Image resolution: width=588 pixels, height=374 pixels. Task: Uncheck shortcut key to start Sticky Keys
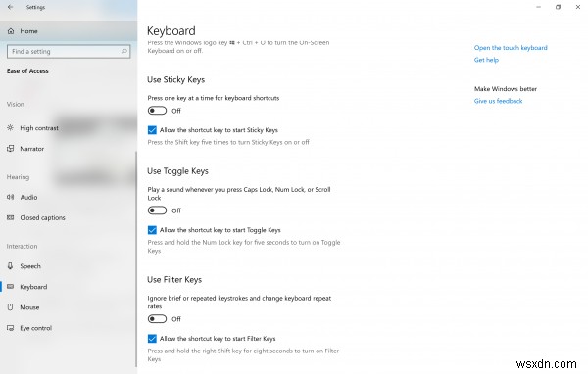(152, 130)
